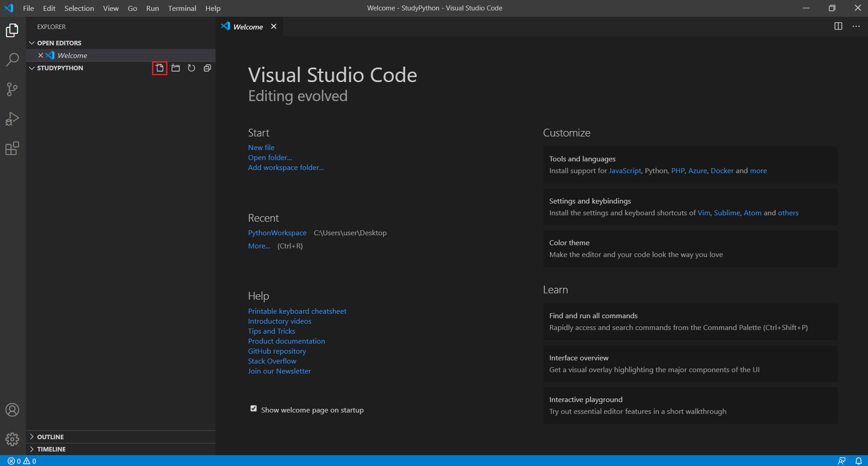Open errors and warnings status indicator
Image resolution: width=868 pixels, height=466 pixels.
coord(22,461)
